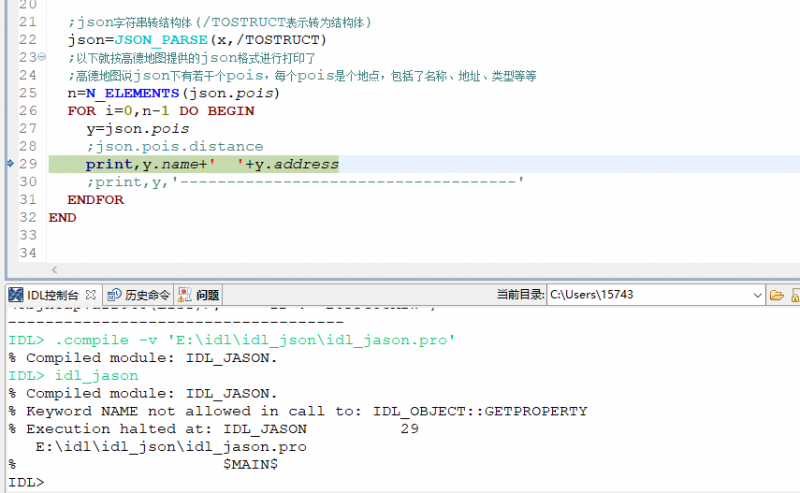800x493 pixels.
Task: Click the FOR loop statement on line 26
Action: click(x=160, y=111)
